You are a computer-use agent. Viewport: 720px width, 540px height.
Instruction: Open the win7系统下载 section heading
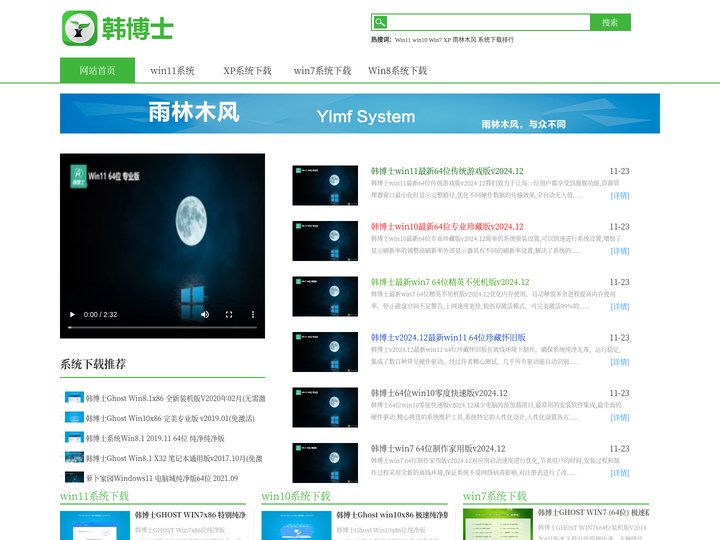tap(495, 496)
